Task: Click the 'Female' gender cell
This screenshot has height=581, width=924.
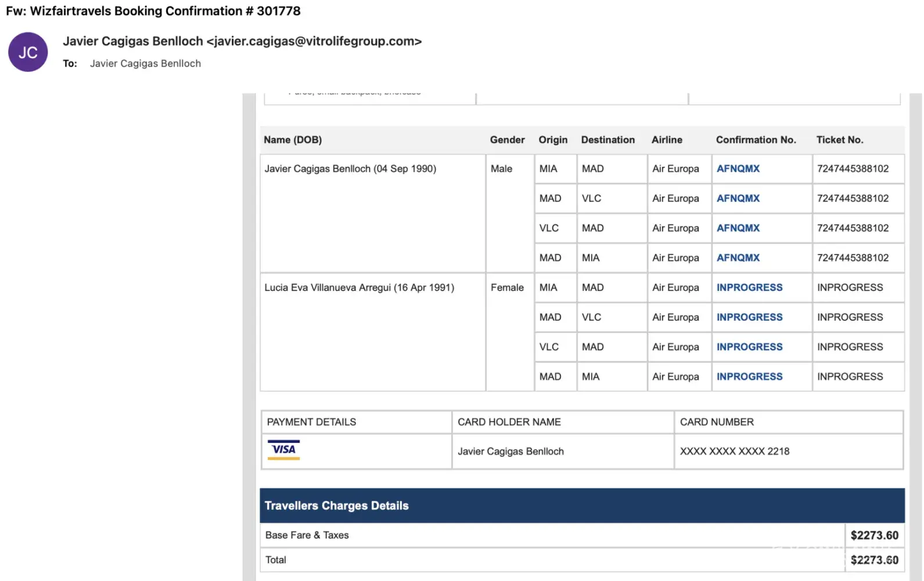Action: [x=507, y=288]
